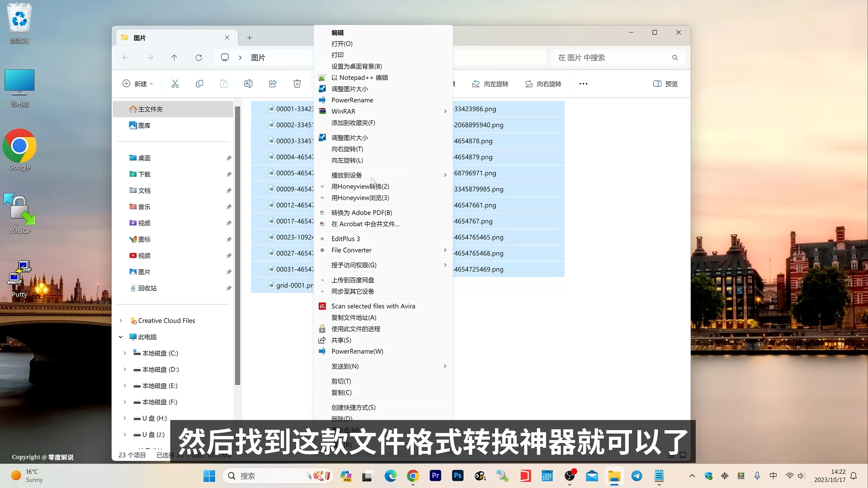868x488 pixels.
Task: Expand the 本地磁盘 (D:) tree node
Action: click(125, 369)
